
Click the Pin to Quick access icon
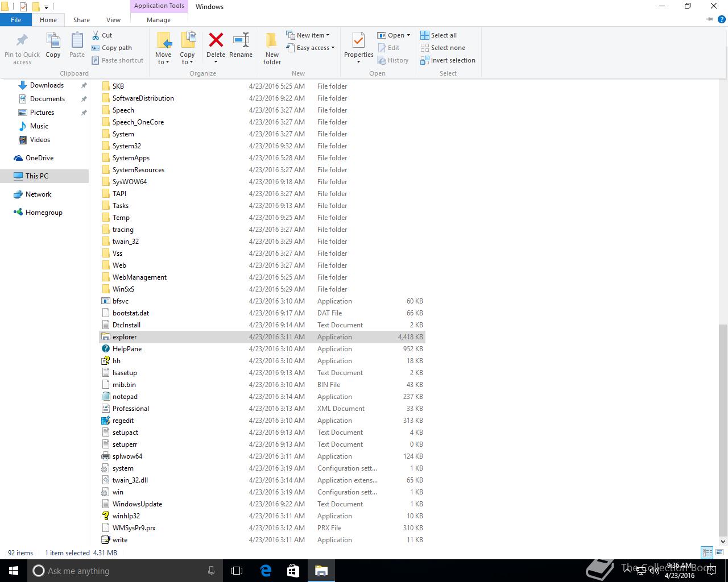(22, 41)
